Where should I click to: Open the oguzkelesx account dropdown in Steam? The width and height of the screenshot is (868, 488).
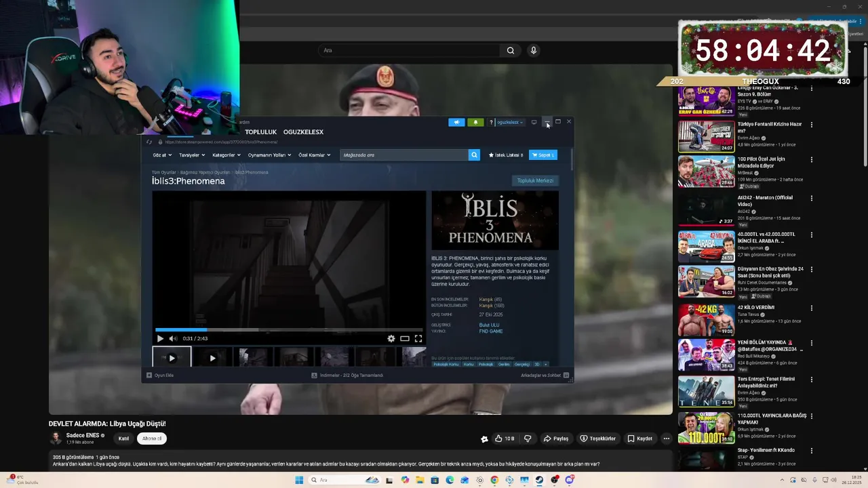(x=509, y=122)
